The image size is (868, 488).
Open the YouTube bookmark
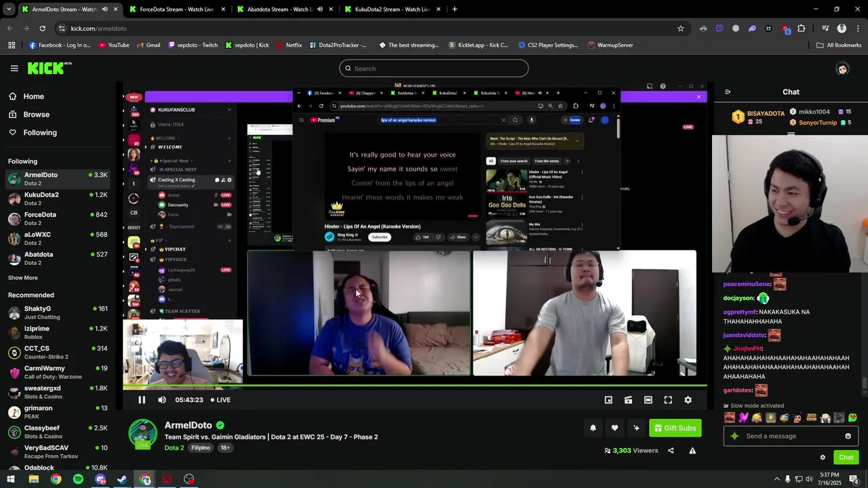(x=114, y=45)
